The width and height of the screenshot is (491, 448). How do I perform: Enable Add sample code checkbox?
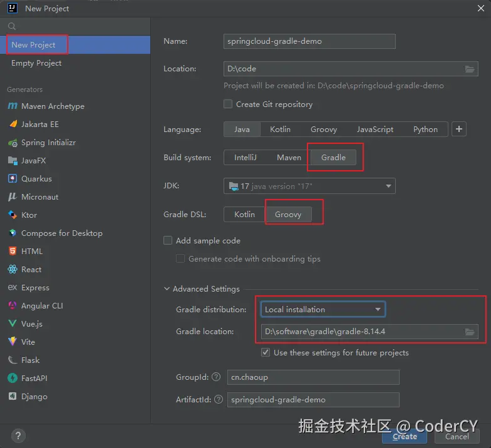pyautogui.click(x=168, y=240)
